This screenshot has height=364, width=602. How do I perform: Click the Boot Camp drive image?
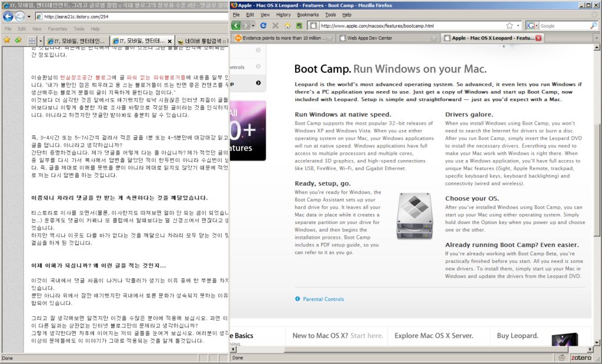[x=414, y=216]
